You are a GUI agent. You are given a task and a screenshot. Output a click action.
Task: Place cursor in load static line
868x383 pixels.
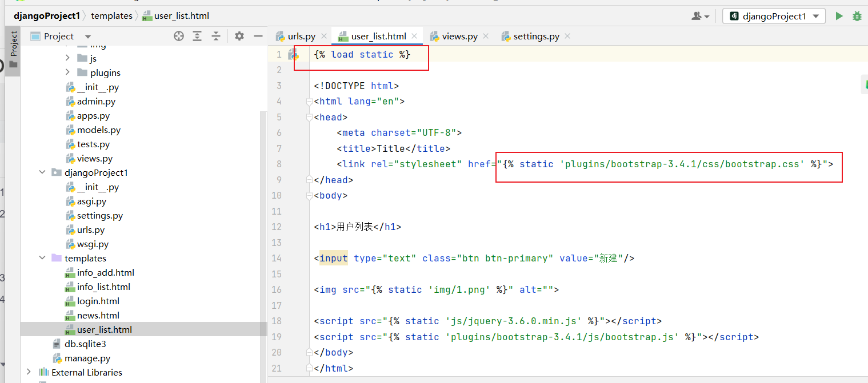coord(362,54)
